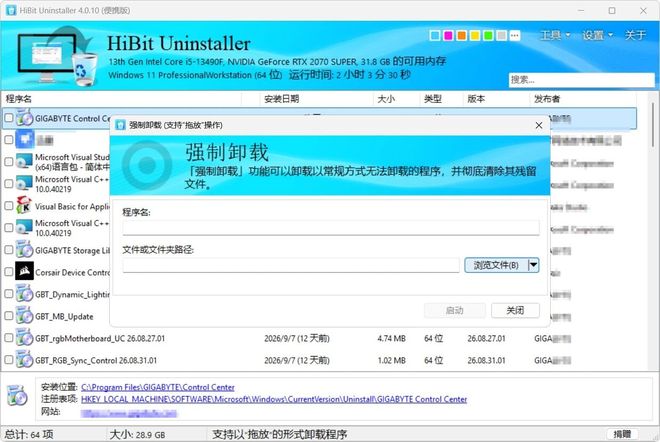Viewport: 660px width, 442px height.
Task: Click the GBT_rgbMotherboard_UC icon
Action: point(24,338)
